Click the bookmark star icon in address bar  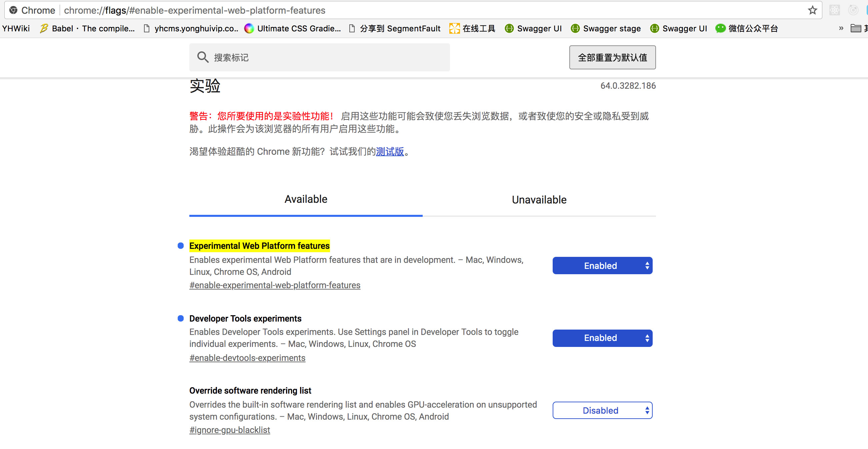[x=812, y=10]
